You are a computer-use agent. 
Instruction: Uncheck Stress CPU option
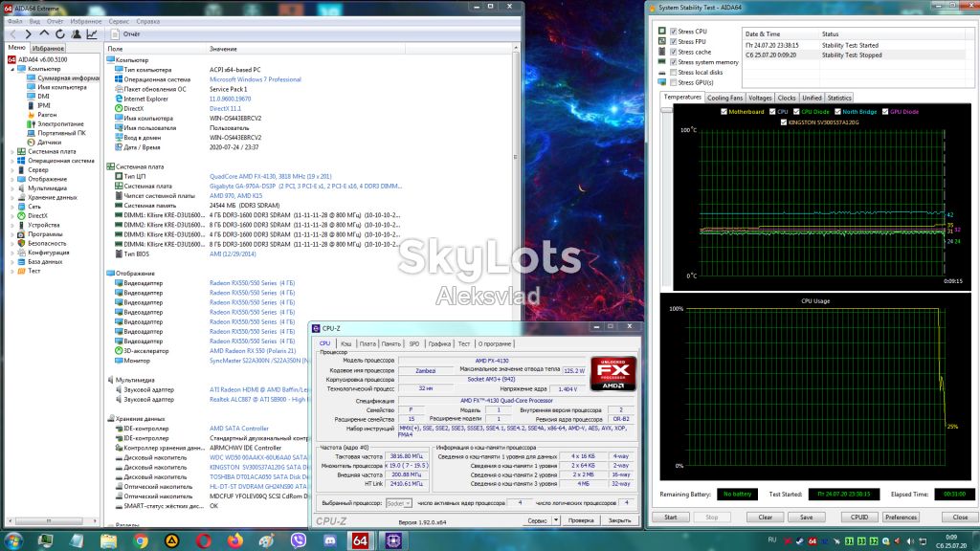pyautogui.click(x=673, y=32)
